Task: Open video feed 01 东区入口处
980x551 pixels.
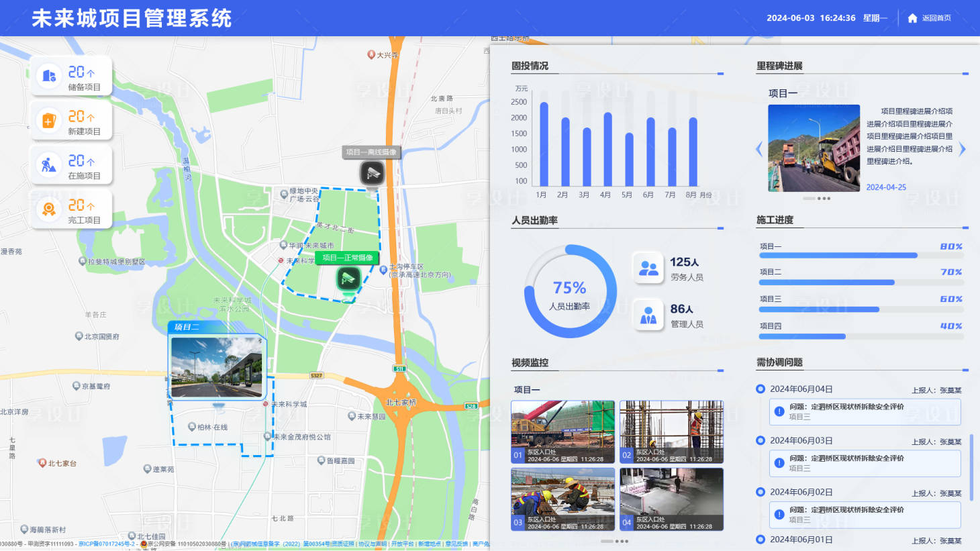Action: pos(562,432)
